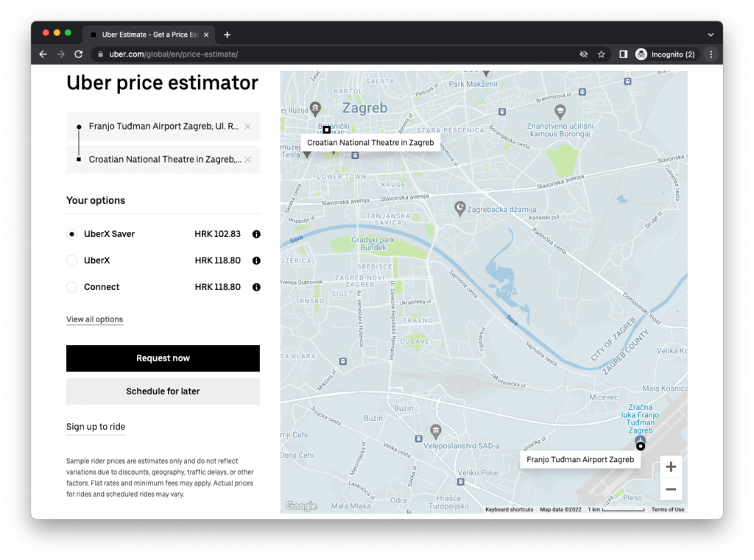Open info icon beside Connect price
The width and height of the screenshot is (754, 560).
click(x=256, y=287)
